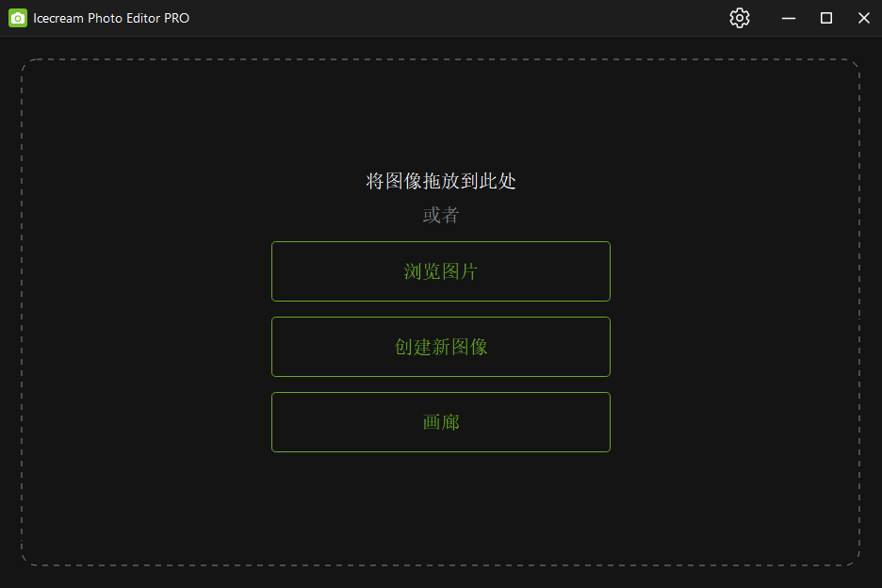882x588 pixels.
Task: Maximize the photo editor window
Action: pyautogui.click(x=825, y=18)
